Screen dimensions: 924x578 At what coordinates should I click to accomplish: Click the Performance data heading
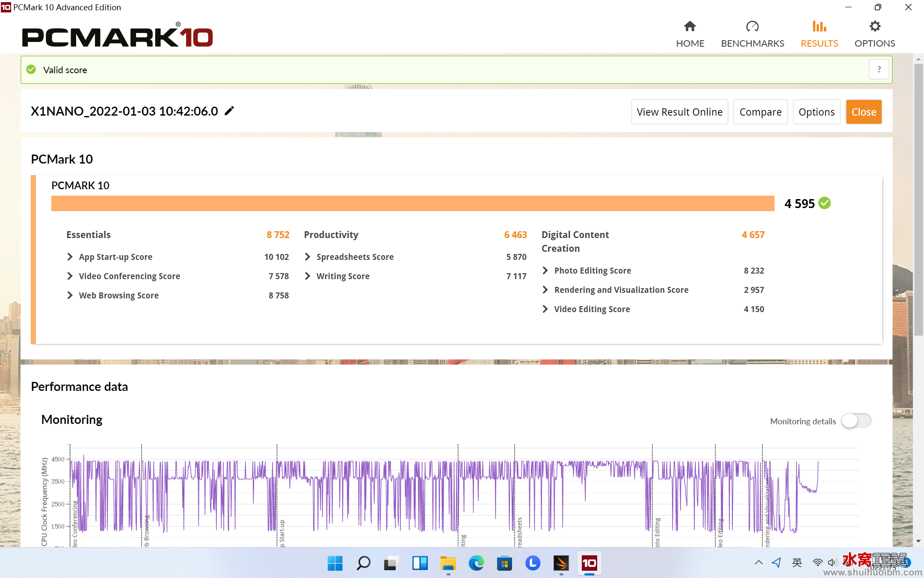click(80, 387)
